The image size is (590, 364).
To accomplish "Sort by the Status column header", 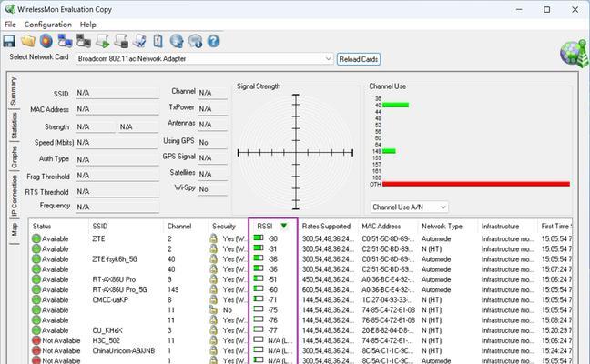I will pos(58,227).
